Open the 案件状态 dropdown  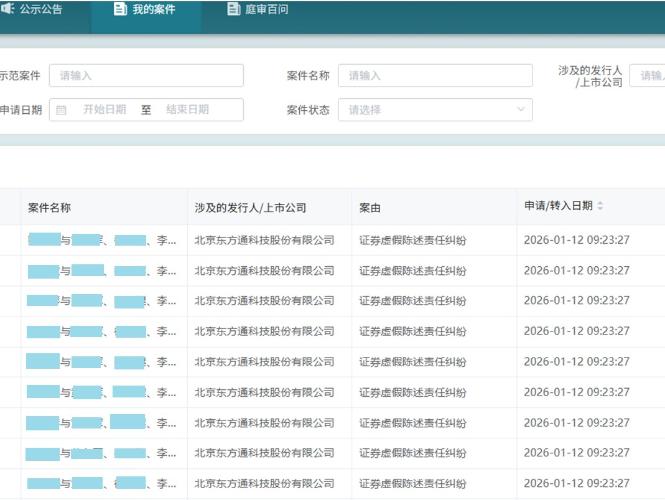pos(435,110)
